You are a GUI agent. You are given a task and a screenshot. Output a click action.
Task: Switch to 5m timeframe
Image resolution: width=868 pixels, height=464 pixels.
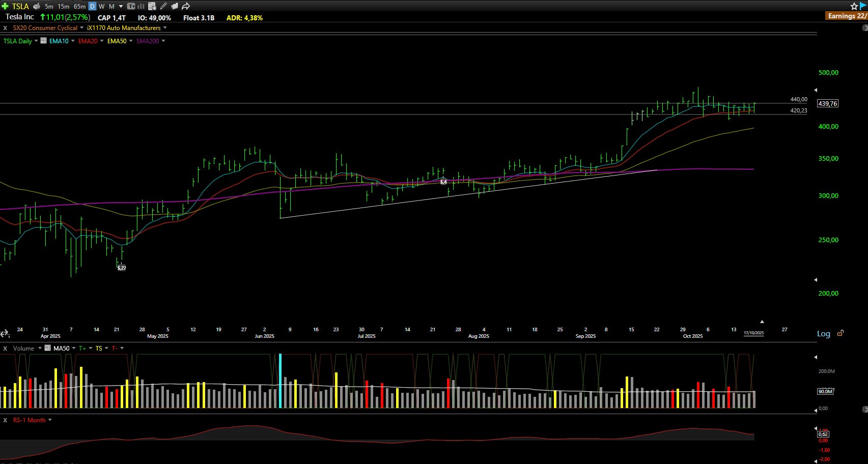point(49,6)
